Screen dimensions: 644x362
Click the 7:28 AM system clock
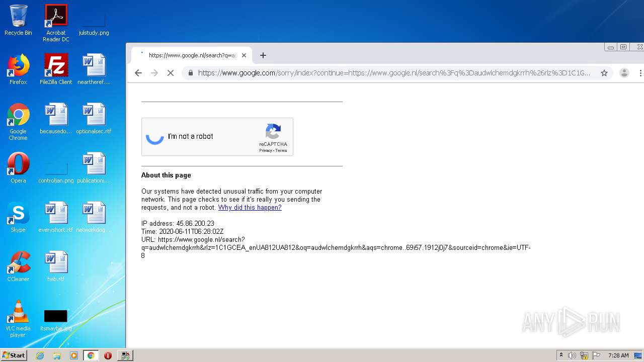tap(618, 355)
